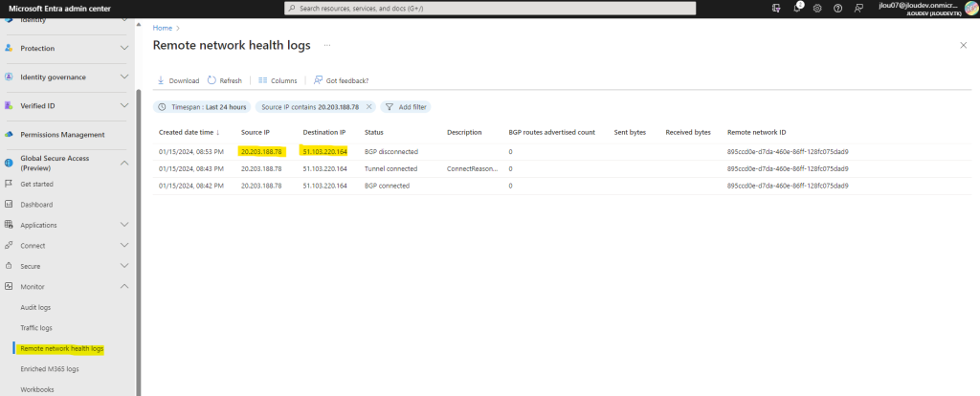Click the Permissions Management cloud icon
Screen dimensions: 980x396
pyautogui.click(x=9, y=134)
